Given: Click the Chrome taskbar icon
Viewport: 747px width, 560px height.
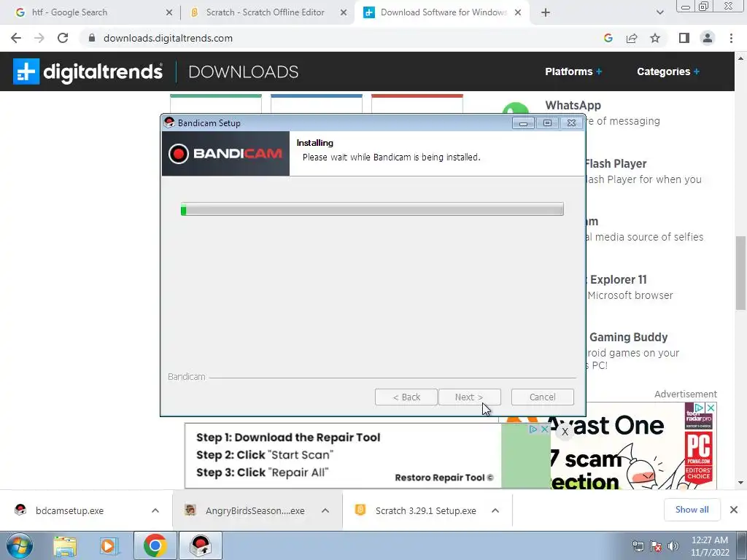Looking at the screenshot, I should point(155,545).
